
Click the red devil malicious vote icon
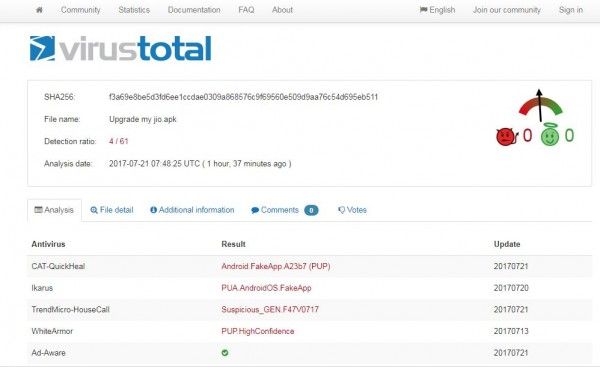(506, 136)
